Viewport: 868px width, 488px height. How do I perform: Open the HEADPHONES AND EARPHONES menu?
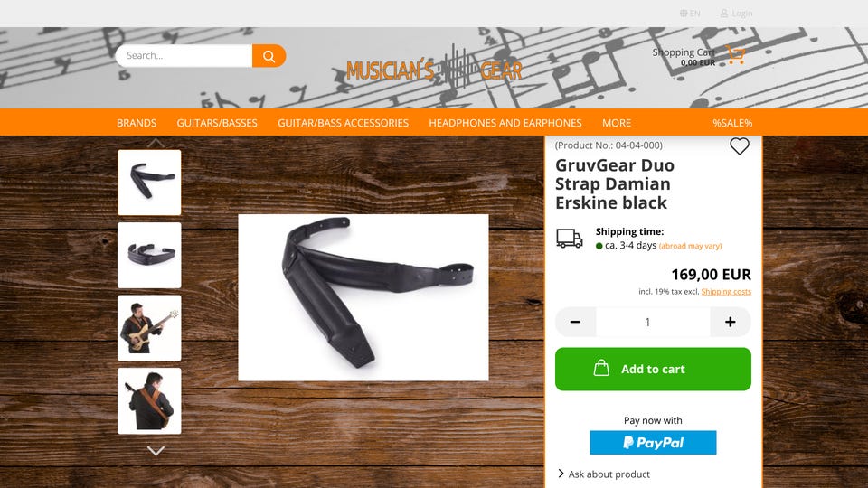[505, 123]
